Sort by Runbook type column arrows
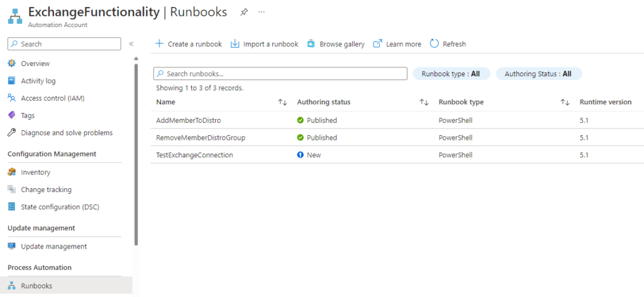Screen dimensions: 644x297 point(565,103)
